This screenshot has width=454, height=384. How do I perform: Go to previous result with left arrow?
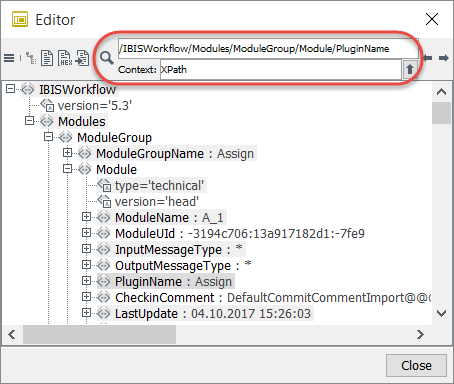[428, 58]
